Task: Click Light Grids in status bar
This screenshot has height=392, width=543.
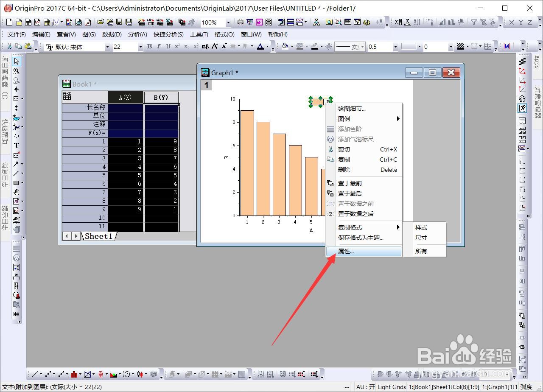Action: tap(392, 387)
